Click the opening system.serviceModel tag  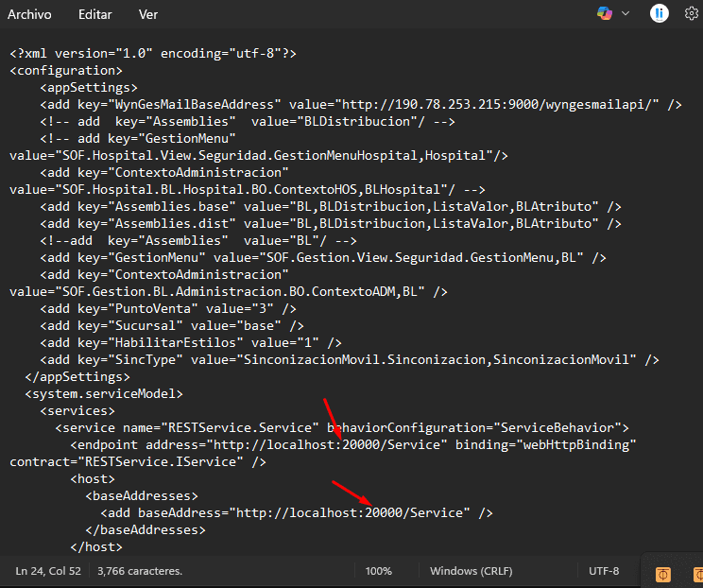pyautogui.click(x=104, y=393)
